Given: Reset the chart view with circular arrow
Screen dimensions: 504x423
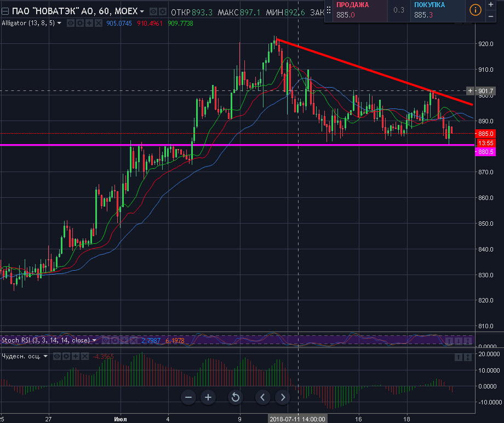Looking at the screenshot, I should 235,398.
